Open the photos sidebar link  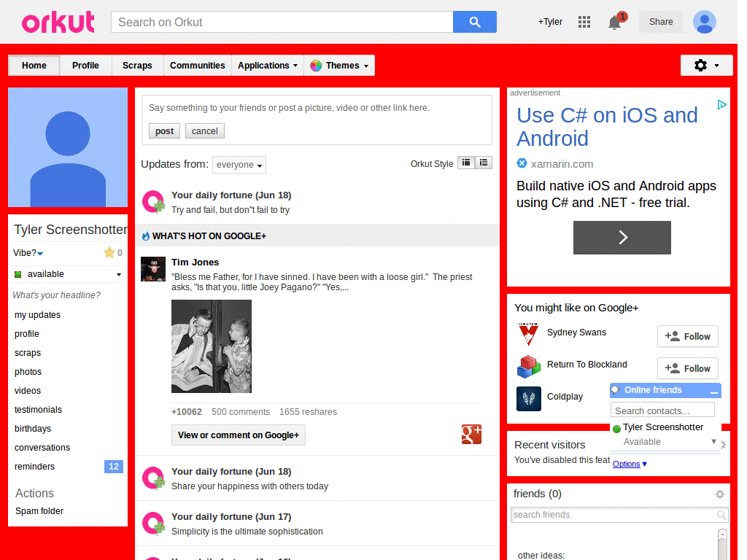pos(28,372)
